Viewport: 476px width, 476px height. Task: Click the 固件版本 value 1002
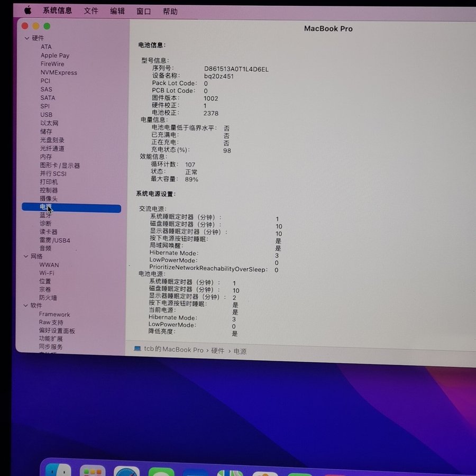tap(211, 98)
